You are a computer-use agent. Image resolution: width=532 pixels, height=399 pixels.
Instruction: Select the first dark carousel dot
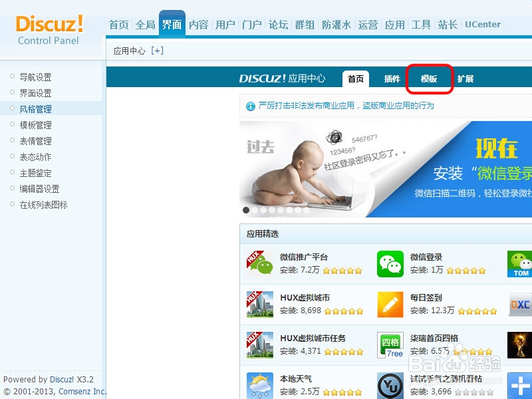point(246,210)
